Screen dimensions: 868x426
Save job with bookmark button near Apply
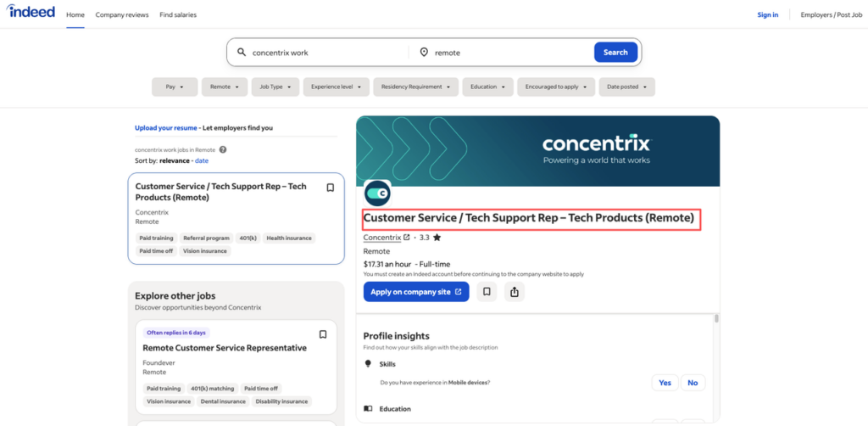(487, 292)
